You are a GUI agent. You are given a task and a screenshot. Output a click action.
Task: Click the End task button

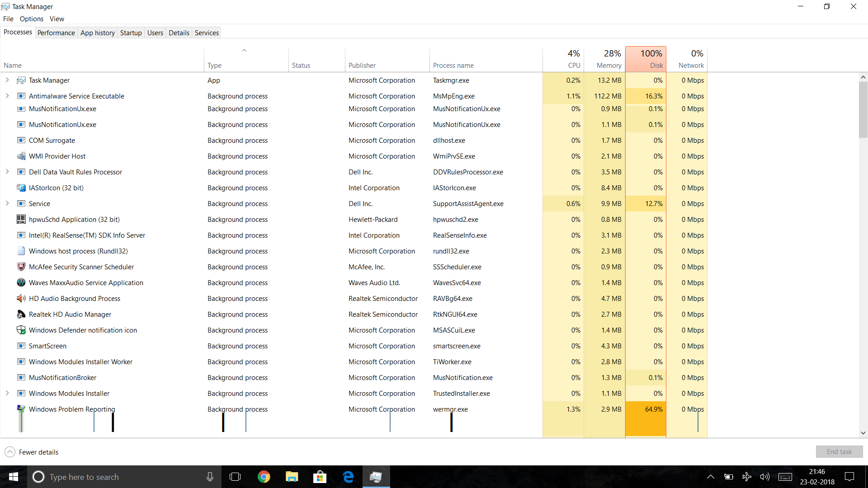[839, 452]
